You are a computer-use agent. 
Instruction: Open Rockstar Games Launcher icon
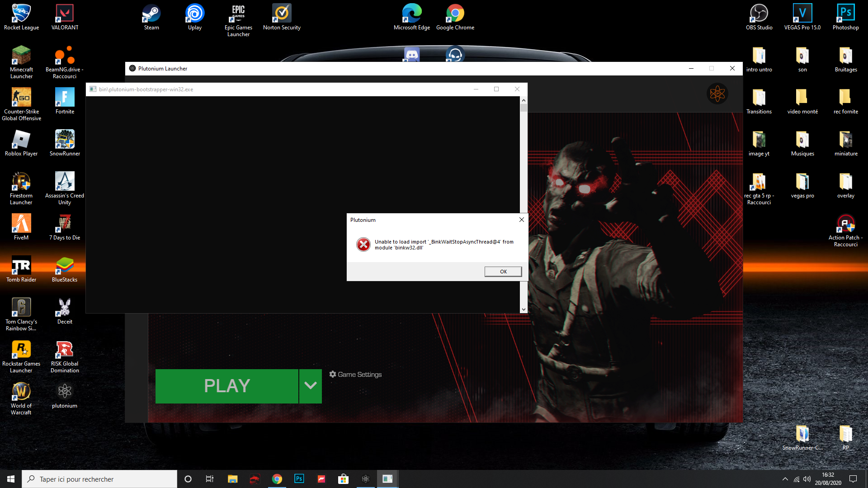click(21, 357)
